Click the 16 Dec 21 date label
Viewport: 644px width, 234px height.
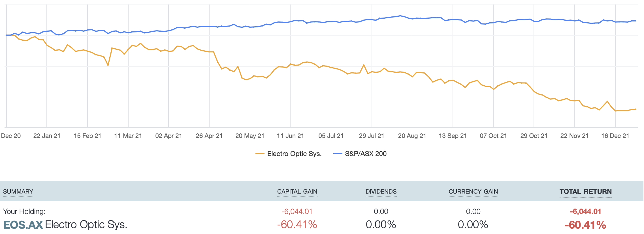[615, 136]
